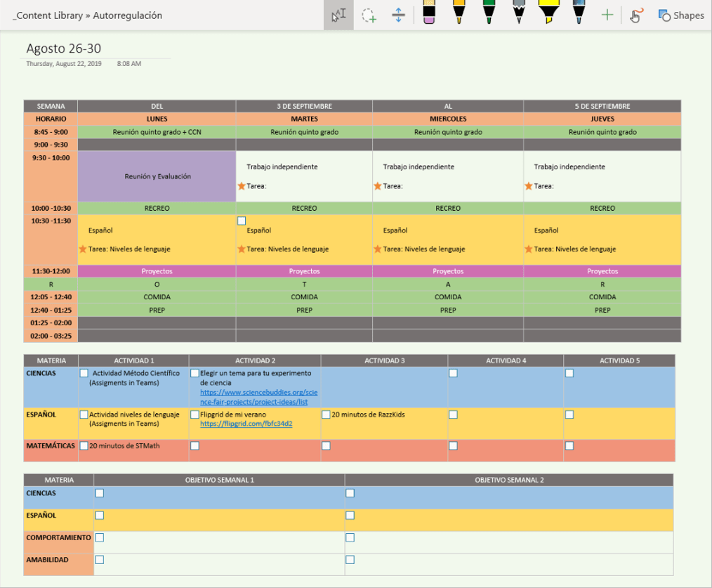This screenshot has height=588, width=712.
Task: Check the 20 minutos de RazzKids box
Action: pos(326,414)
